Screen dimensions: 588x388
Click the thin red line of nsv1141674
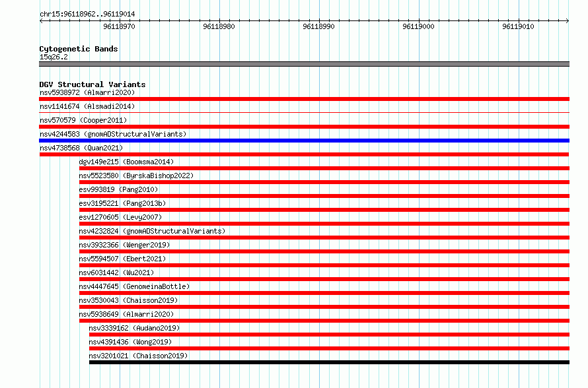pyautogui.click(x=304, y=112)
